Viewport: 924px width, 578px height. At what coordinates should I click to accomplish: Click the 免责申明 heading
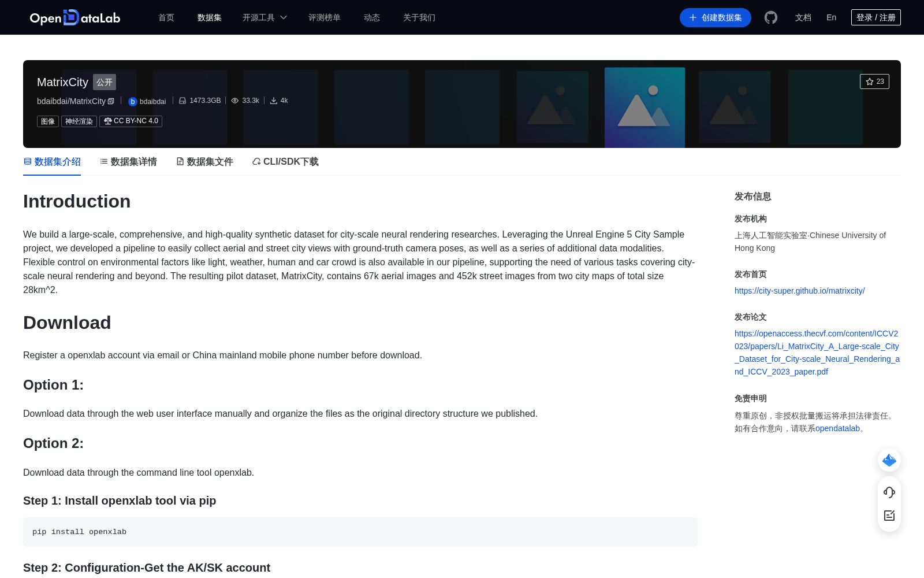pyautogui.click(x=751, y=398)
